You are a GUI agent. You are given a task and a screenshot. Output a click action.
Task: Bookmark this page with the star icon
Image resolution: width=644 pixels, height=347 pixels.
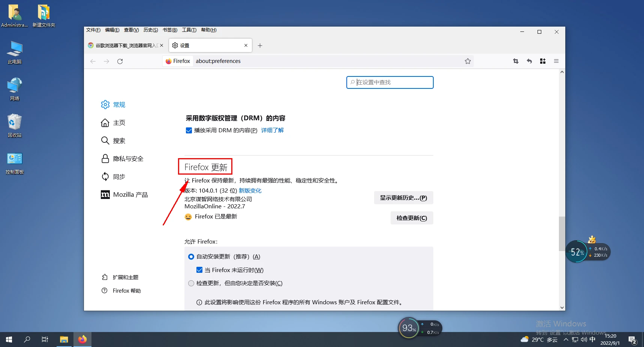pyautogui.click(x=468, y=61)
